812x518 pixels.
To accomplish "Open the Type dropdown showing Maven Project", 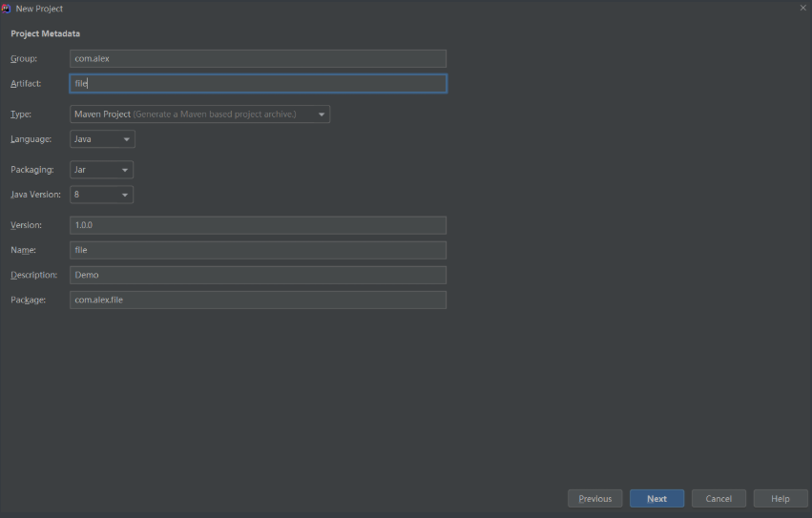I will 199,114.
